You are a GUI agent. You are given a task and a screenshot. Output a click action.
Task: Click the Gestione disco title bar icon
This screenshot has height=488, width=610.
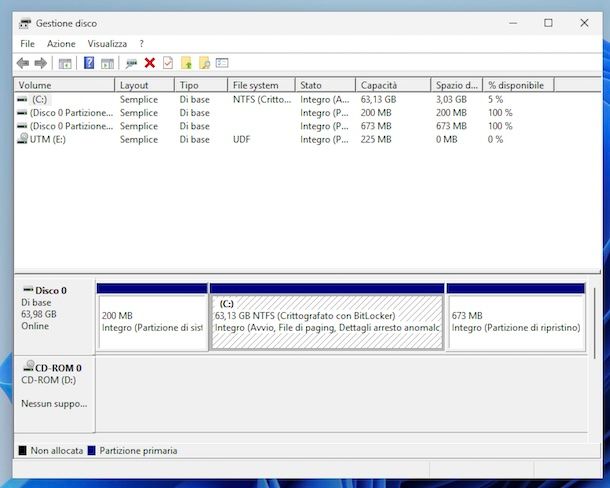(25, 24)
